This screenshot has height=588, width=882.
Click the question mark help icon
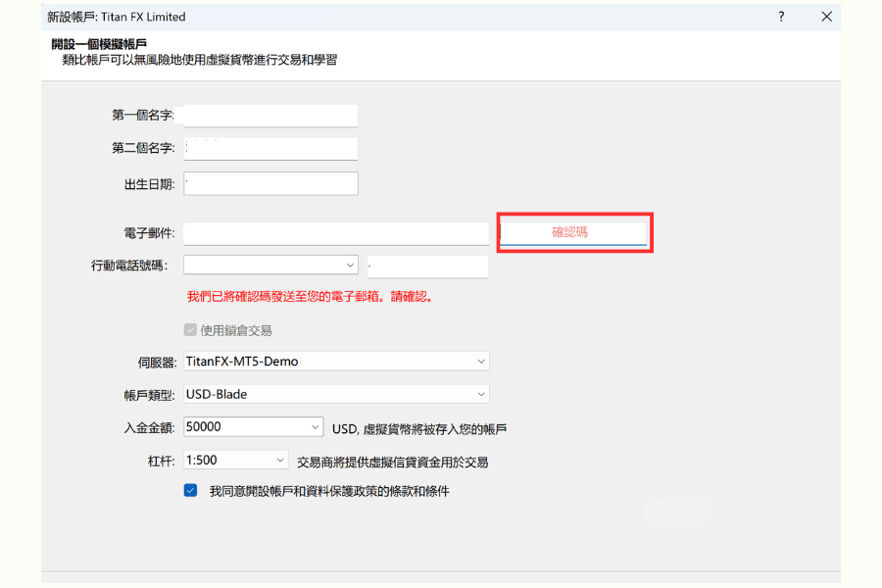tap(780, 17)
